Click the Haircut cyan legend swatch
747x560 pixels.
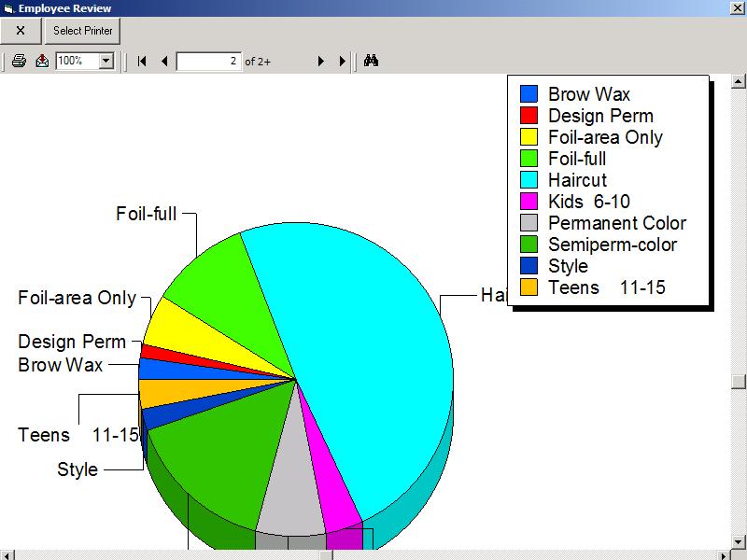[529, 180]
